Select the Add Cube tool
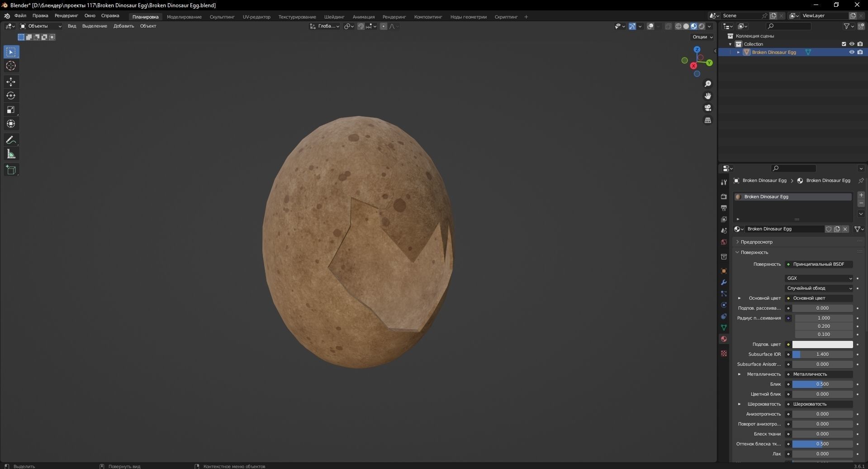868x469 pixels. pyautogui.click(x=11, y=170)
